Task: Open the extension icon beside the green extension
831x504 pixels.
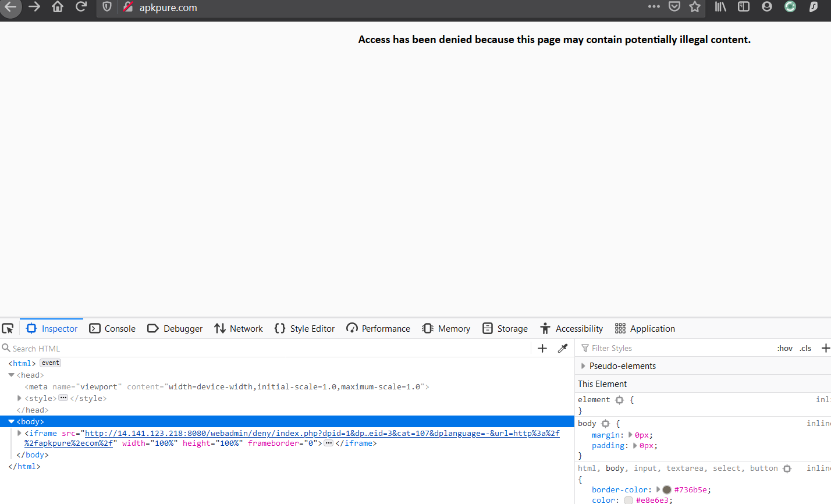Action: 814,7
